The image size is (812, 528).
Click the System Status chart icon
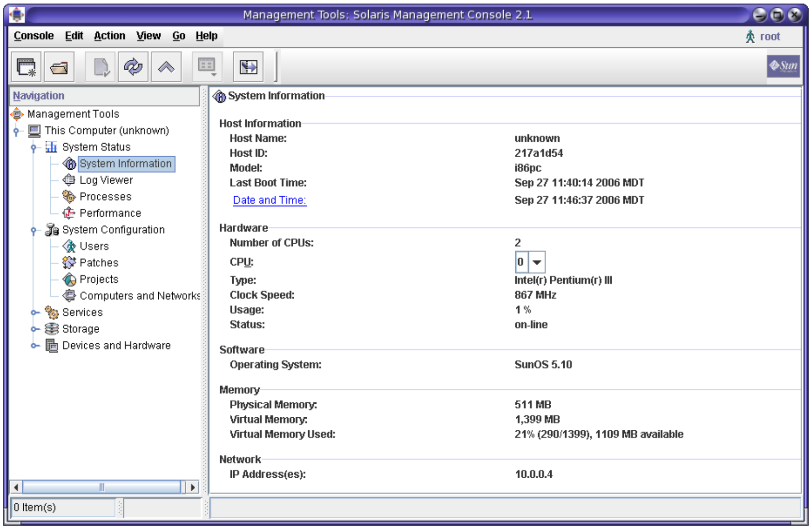click(51, 147)
